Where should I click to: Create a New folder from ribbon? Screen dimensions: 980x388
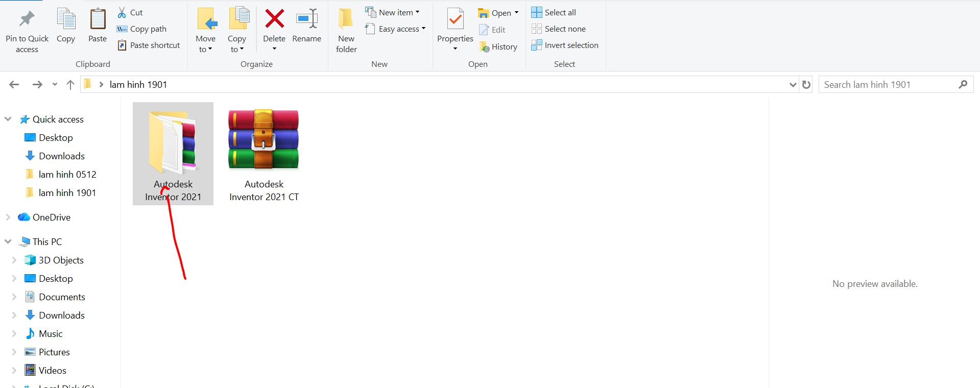pos(346,20)
